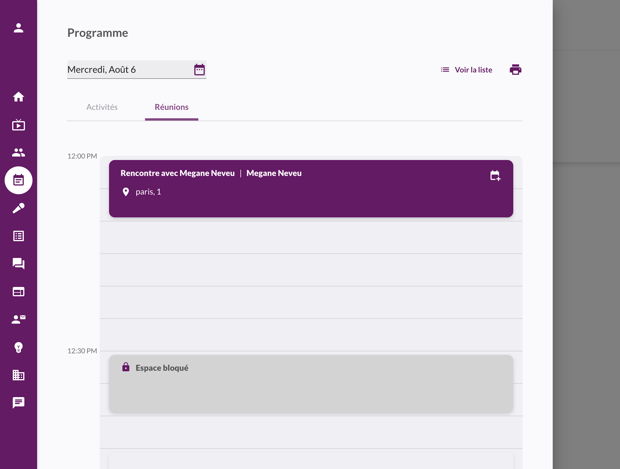Viewport: 620px width, 469px height.
Task: Open the list article icon in sidebar
Action: [x=18, y=236]
